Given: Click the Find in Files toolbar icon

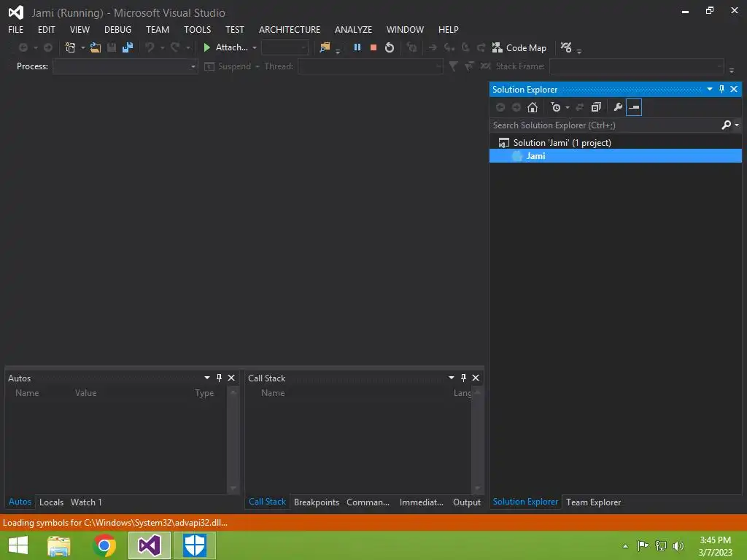Looking at the screenshot, I should coord(325,47).
